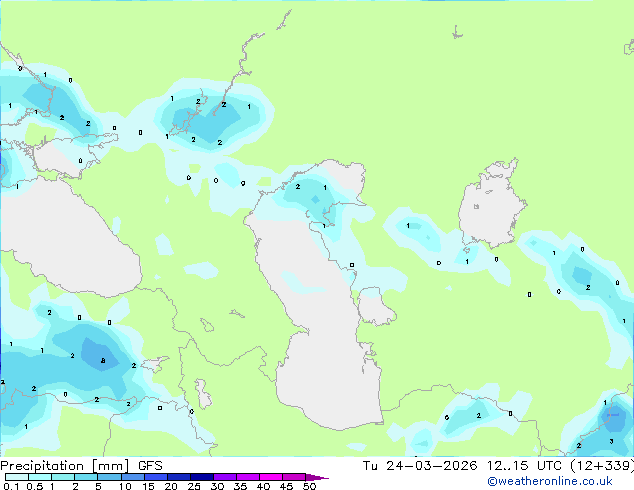The width and height of the screenshot is (634, 490).
Task: Click the '40' legend scale label
Action: tap(263, 486)
